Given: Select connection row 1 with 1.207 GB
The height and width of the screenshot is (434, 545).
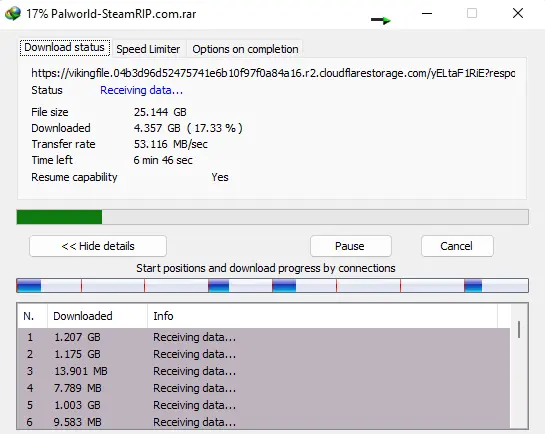Looking at the screenshot, I should pos(264,337).
